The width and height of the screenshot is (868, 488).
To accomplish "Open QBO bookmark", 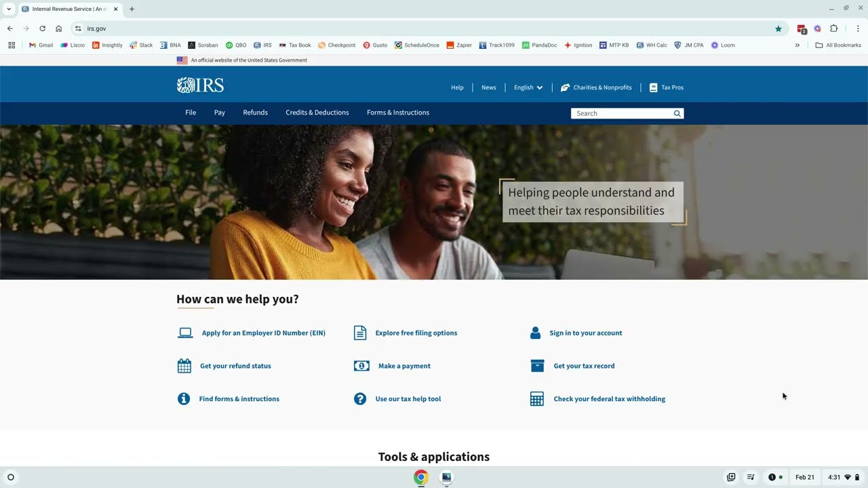I will (236, 45).
